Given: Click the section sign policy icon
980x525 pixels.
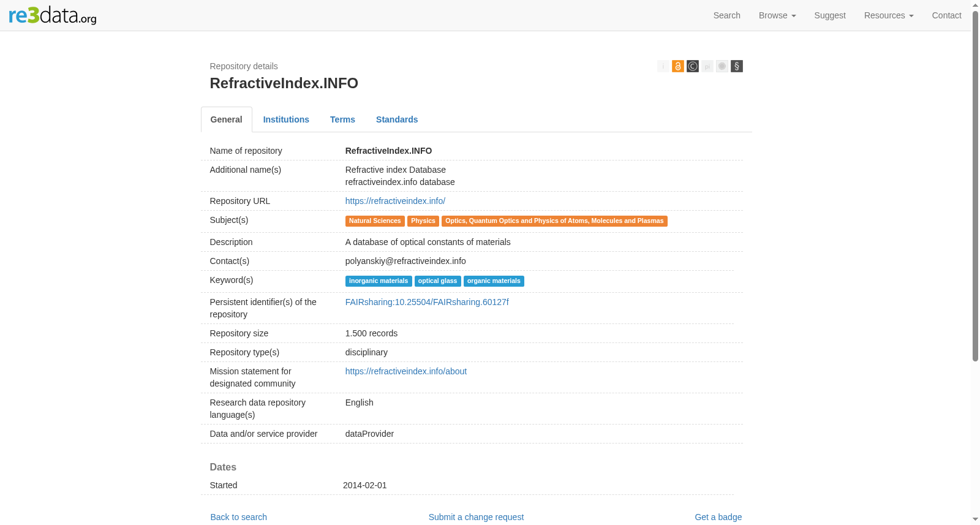Looking at the screenshot, I should pos(737,66).
